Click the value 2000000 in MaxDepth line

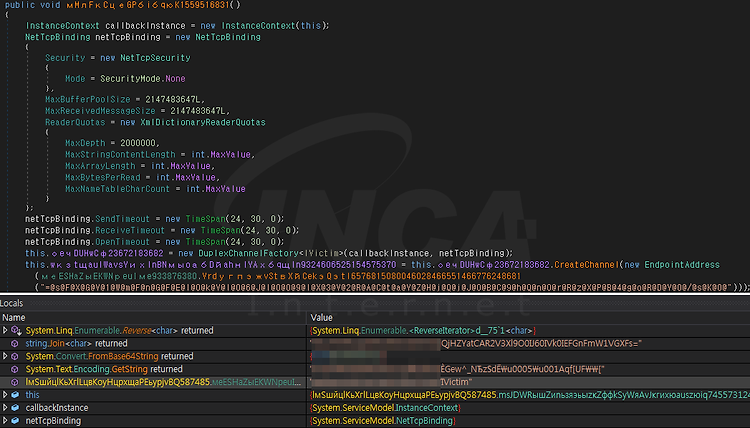(138, 143)
